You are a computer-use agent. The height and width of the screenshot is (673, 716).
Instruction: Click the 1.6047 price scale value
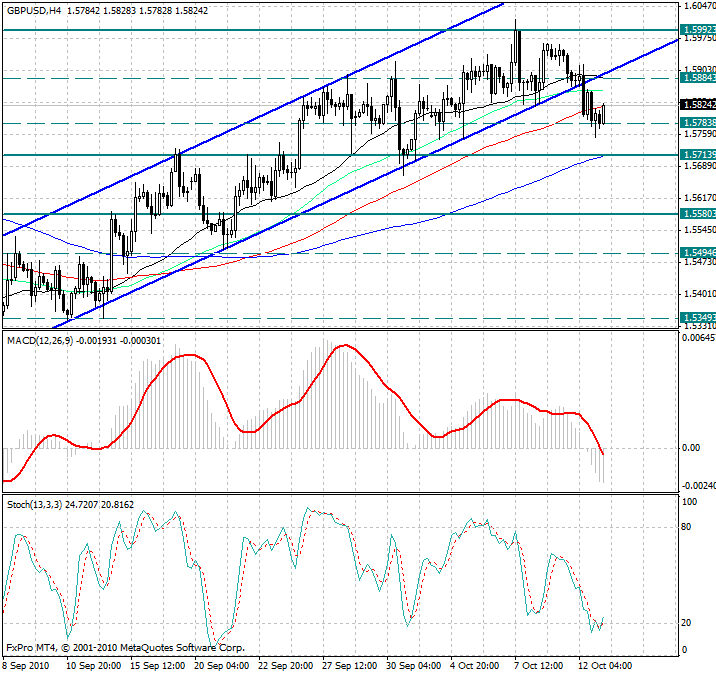tap(700, 6)
